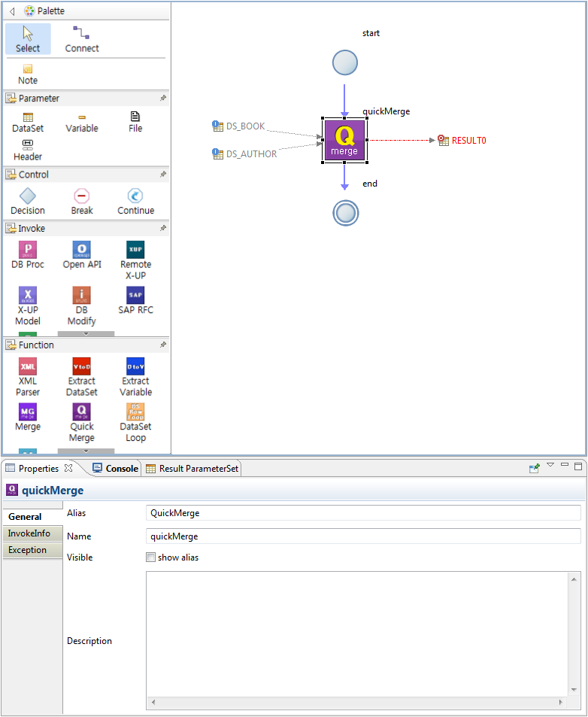Open the InvokeInfo properties section
The image size is (588, 717).
pyautogui.click(x=30, y=533)
